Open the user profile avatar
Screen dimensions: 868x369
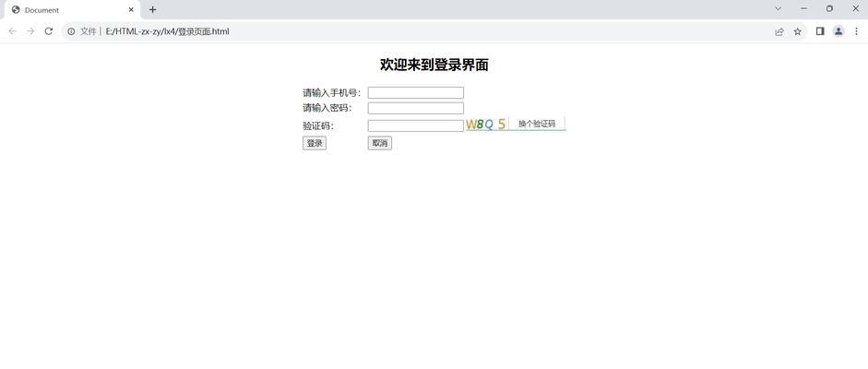[838, 31]
